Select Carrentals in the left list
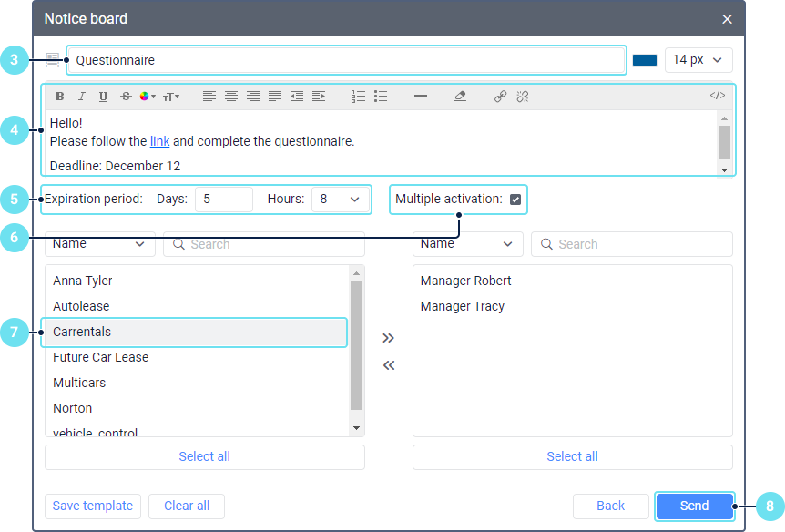 click(194, 332)
